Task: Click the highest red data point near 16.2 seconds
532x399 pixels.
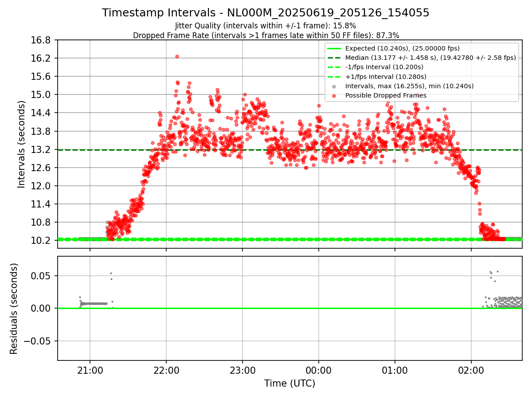Action: [177, 56]
